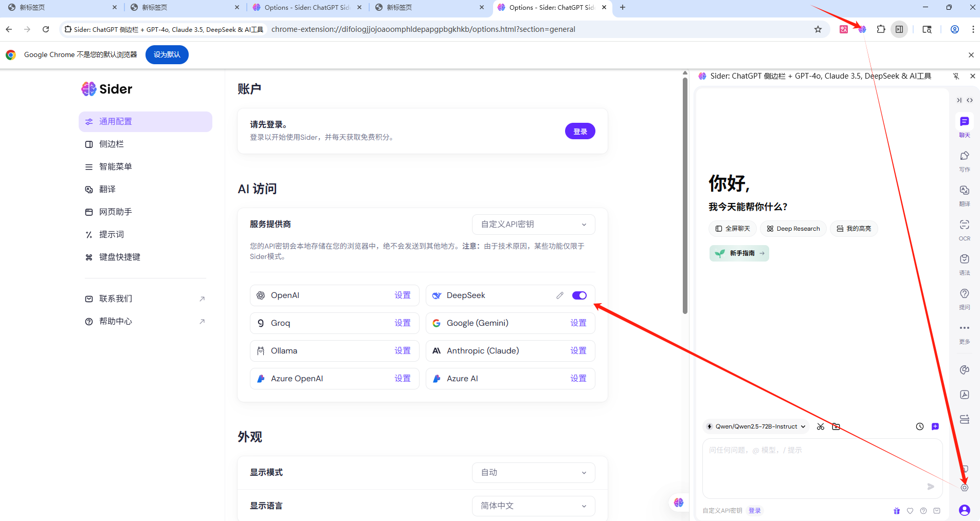Select 侧边栏 in left menu
This screenshot has width=980, height=521.
coord(146,144)
